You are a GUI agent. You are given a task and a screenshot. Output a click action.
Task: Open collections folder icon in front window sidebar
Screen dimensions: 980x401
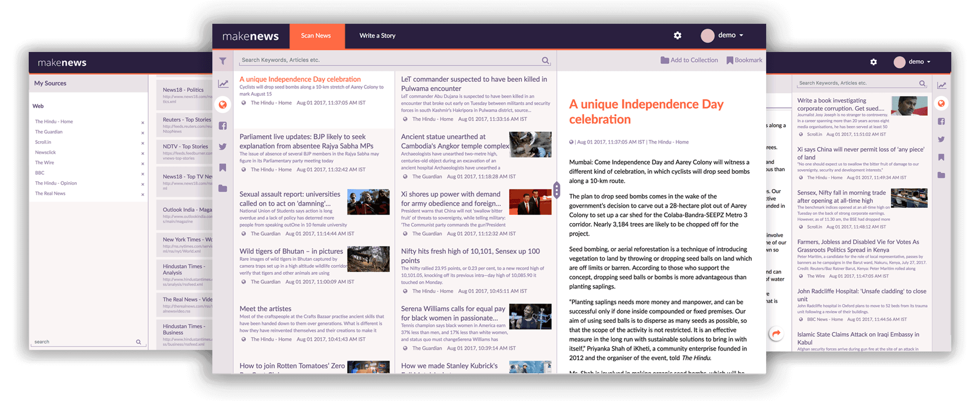pyautogui.click(x=223, y=188)
